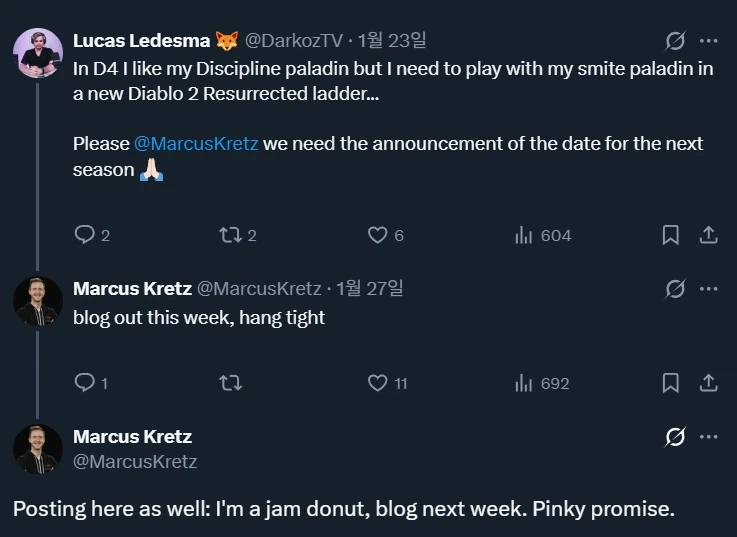The width and height of the screenshot is (737, 537).
Task: Share the 'hang tight' reply
Action: point(708,383)
